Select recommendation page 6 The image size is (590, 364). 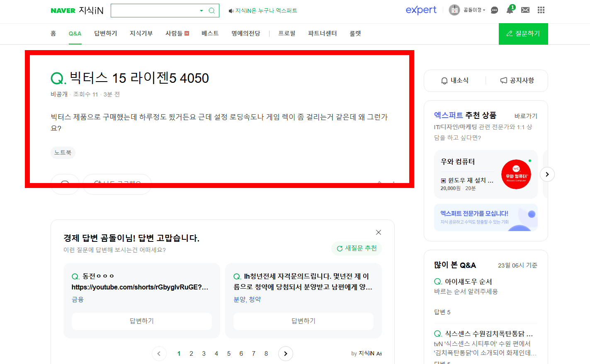pyautogui.click(x=241, y=354)
